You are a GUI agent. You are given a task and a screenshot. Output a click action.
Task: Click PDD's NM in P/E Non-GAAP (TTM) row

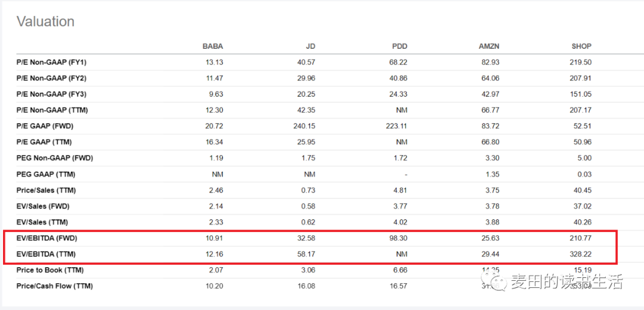(402, 110)
